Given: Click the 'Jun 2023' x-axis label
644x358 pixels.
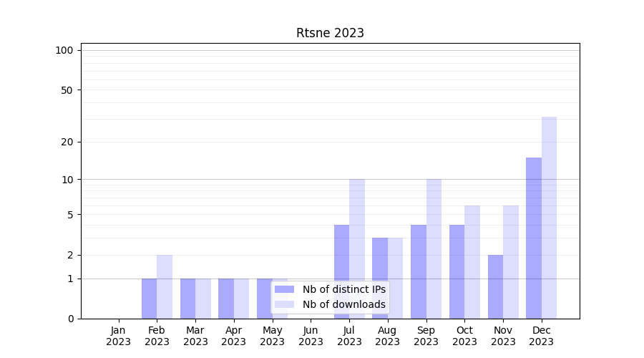Looking at the screenshot, I should click(311, 336).
